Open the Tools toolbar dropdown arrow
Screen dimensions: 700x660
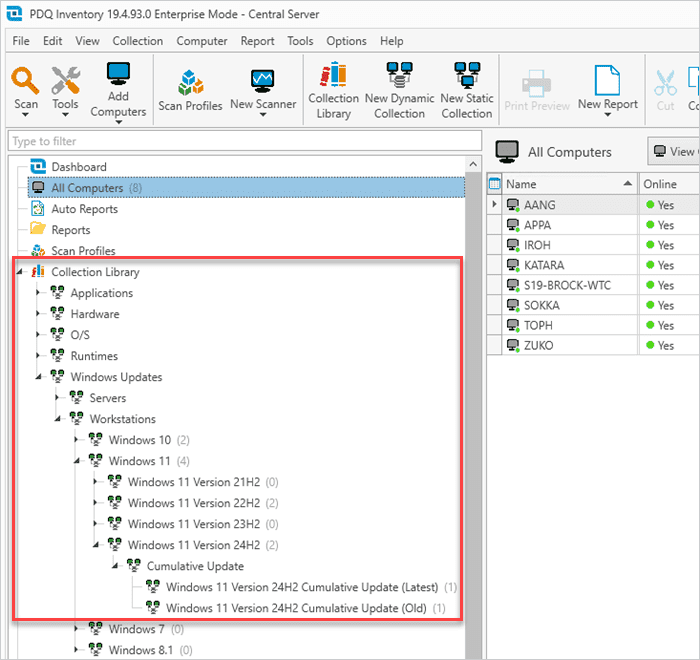[66, 115]
